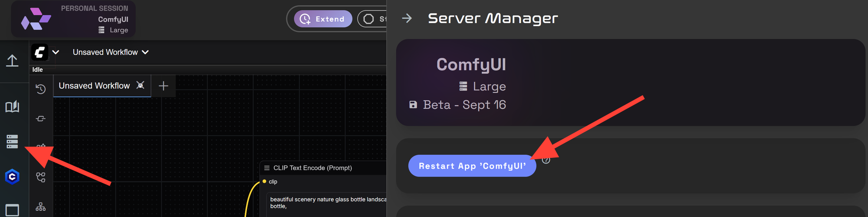Close the Unsaved Workflow tab
The height and width of the screenshot is (217, 868).
pos(140,85)
